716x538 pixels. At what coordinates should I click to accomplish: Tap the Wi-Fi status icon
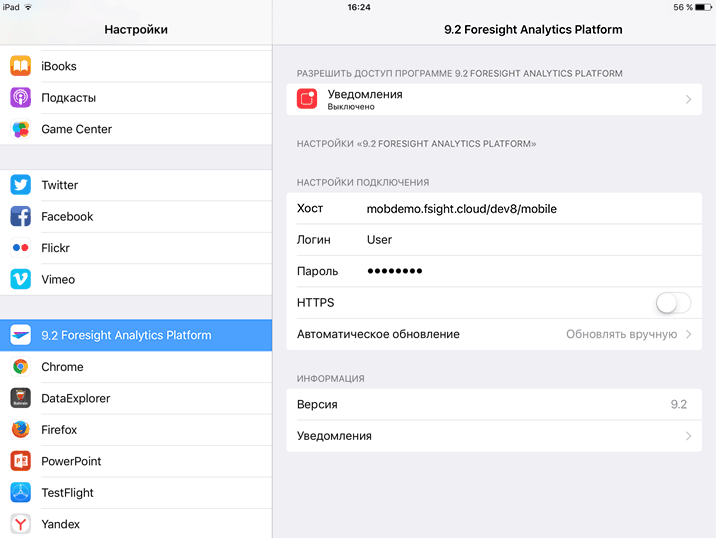tap(28, 7)
